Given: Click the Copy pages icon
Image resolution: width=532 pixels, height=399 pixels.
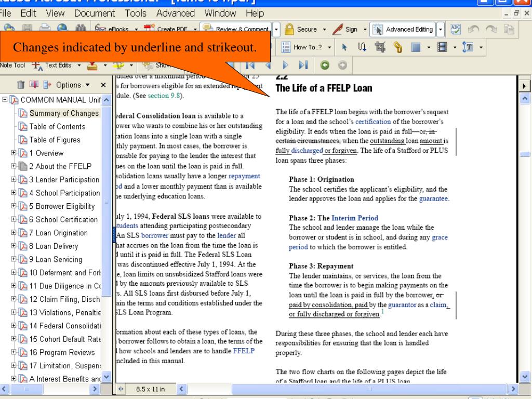Looking at the screenshot, I should (x=509, y=30).
